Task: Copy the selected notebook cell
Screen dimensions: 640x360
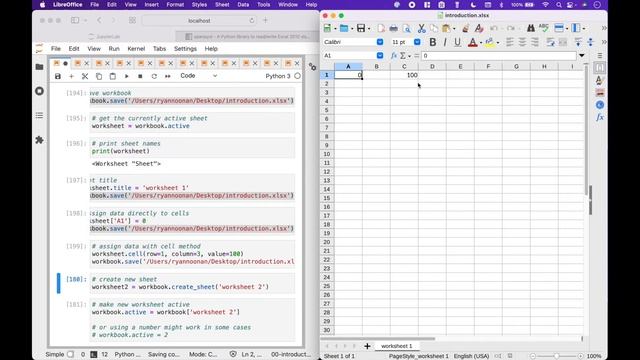Action: pyautogui.click(x=99, y=76)
